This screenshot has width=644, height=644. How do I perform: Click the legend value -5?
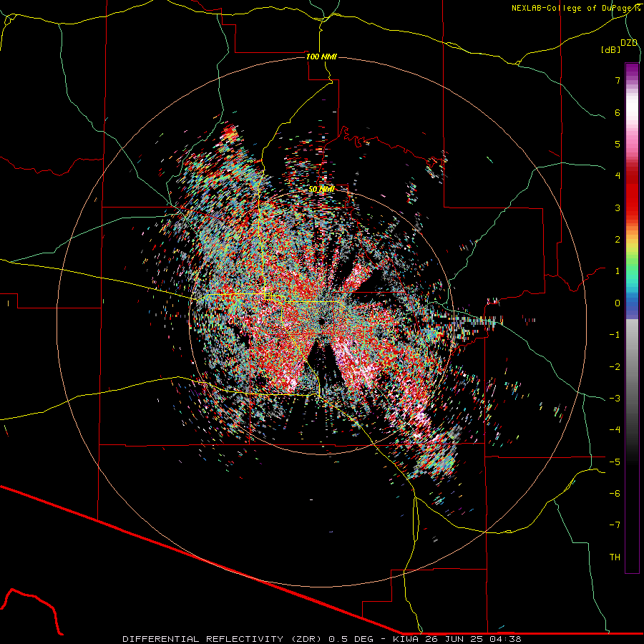615,462
